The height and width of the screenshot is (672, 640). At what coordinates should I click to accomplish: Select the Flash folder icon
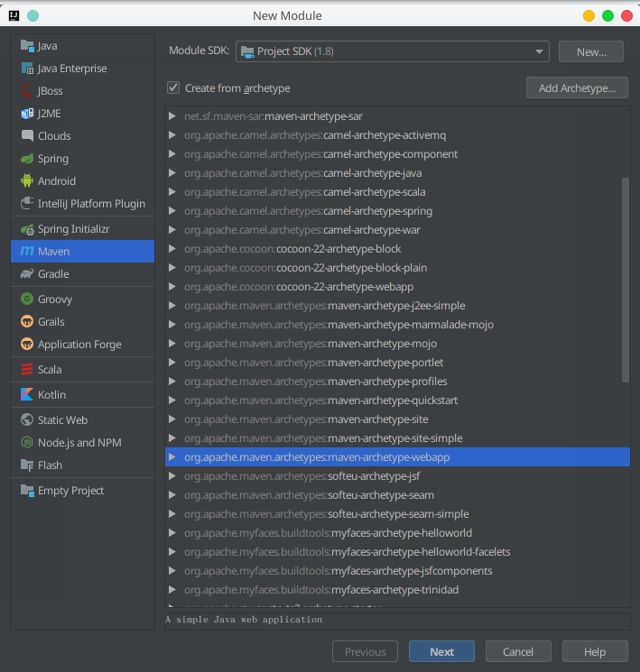[x=27, y=465]
